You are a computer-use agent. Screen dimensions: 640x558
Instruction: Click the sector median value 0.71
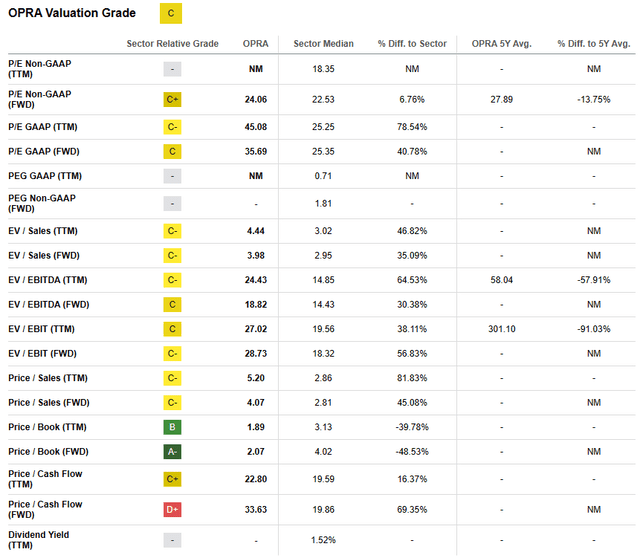[323, 176]
